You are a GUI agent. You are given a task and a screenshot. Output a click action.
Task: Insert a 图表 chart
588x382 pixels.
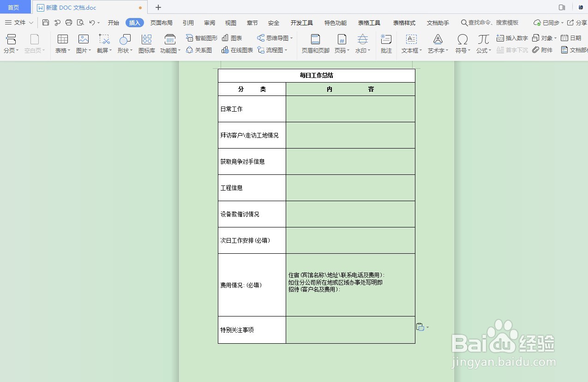tap(232, 38)
